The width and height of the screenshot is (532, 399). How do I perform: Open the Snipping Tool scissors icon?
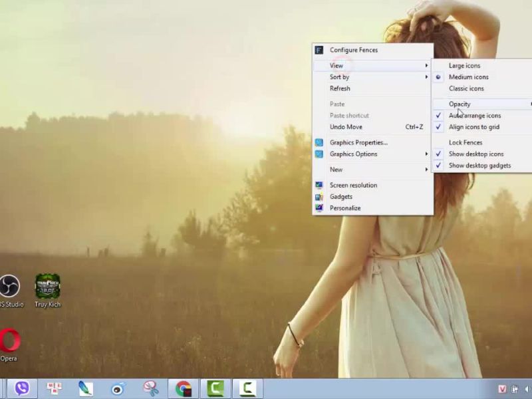click(151, 388)
